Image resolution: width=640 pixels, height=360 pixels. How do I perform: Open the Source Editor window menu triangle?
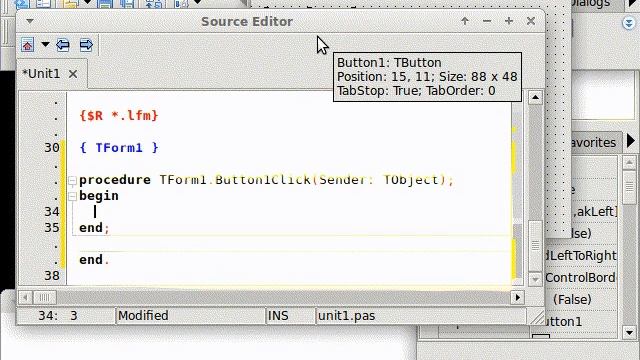(x=30, y=21)
